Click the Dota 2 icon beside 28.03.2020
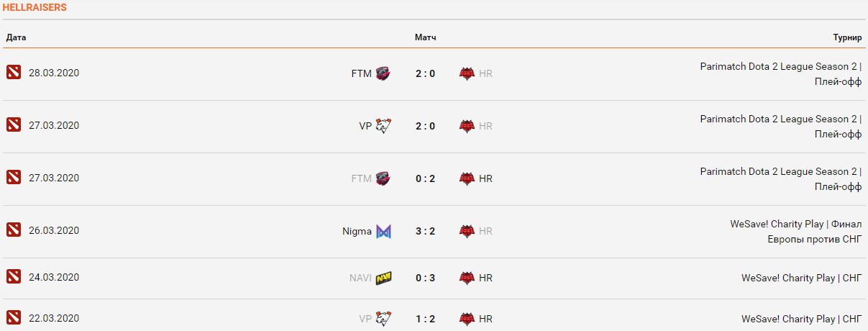This screenshot has width=868, height=331. 14,72
